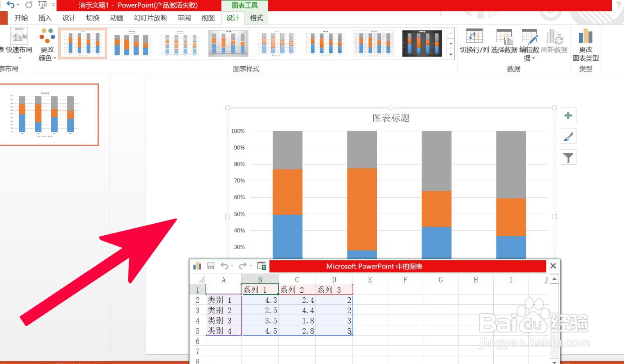Click cell 类别 4 in spreadsheet
The height and width of the screenshot is (364, 624).
[223, 331]
